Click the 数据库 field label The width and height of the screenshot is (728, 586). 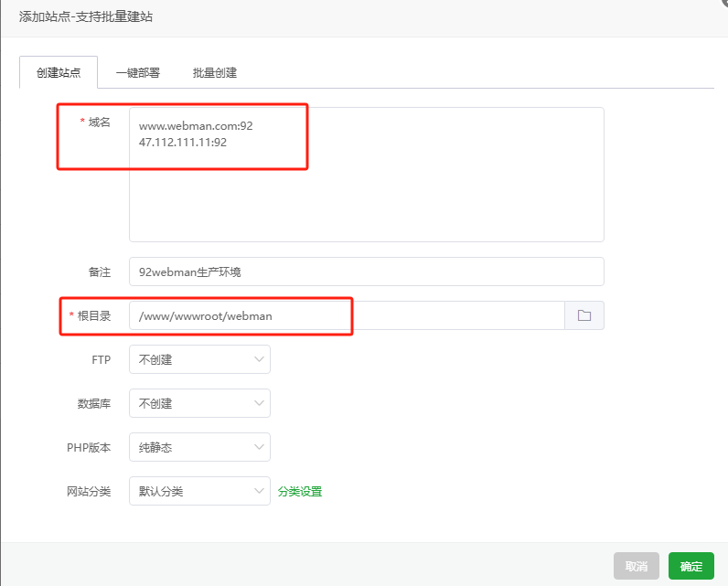[94, 404]
